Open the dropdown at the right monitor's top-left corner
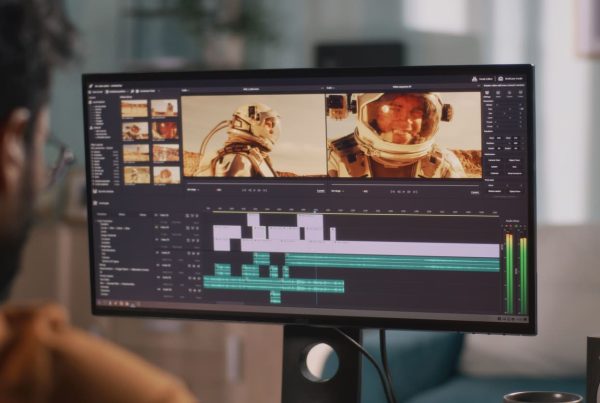This screenshot has width=600, height=403. [x=329, y=88]
